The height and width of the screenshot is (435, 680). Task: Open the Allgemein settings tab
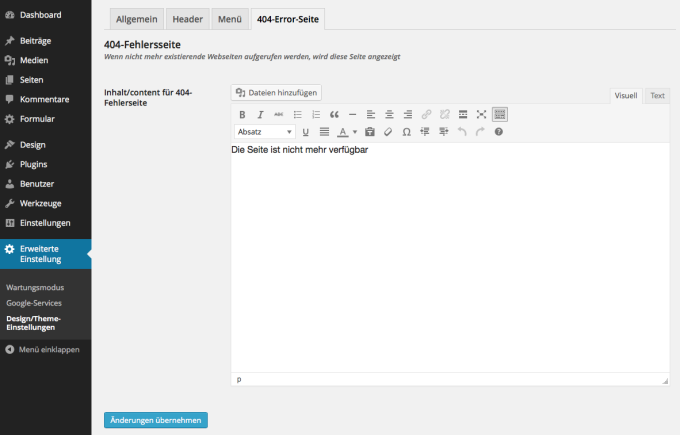click(x=137, y=19)
